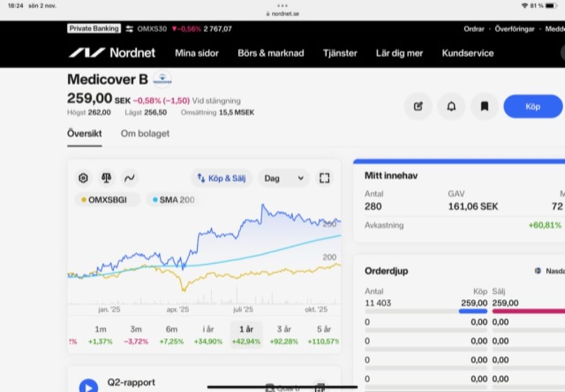Click the OMXS30 index settings icon
Viewport: 565px width, 392px height.
tap(129, 29)
